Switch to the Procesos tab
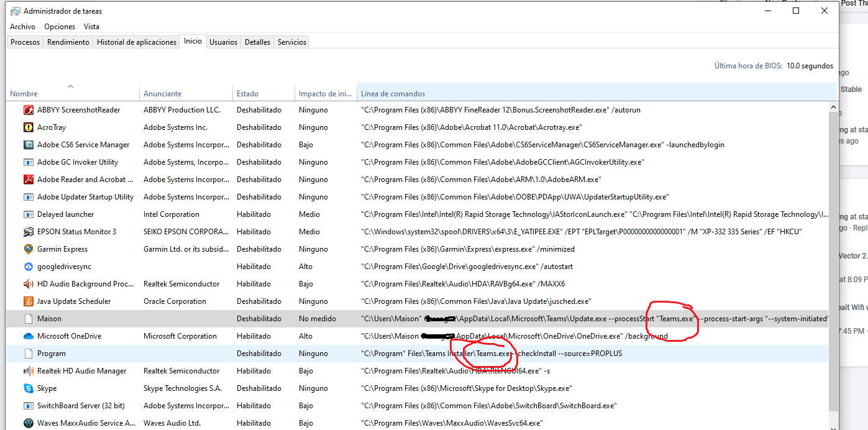This screenshot has width=868, height=430. coord(25,42)
